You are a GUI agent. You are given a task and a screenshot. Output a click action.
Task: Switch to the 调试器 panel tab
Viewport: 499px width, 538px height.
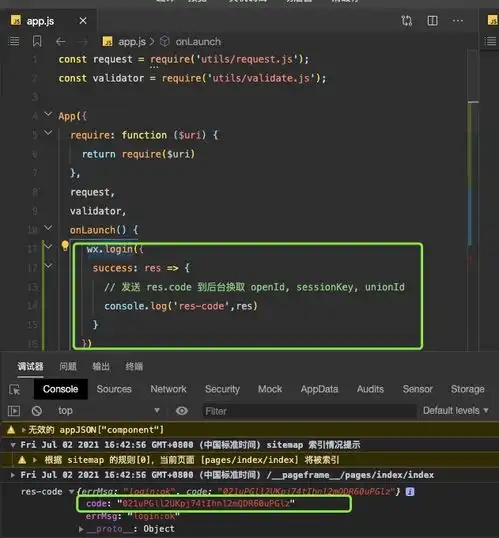pyautogui.click(x=31, y=366)
